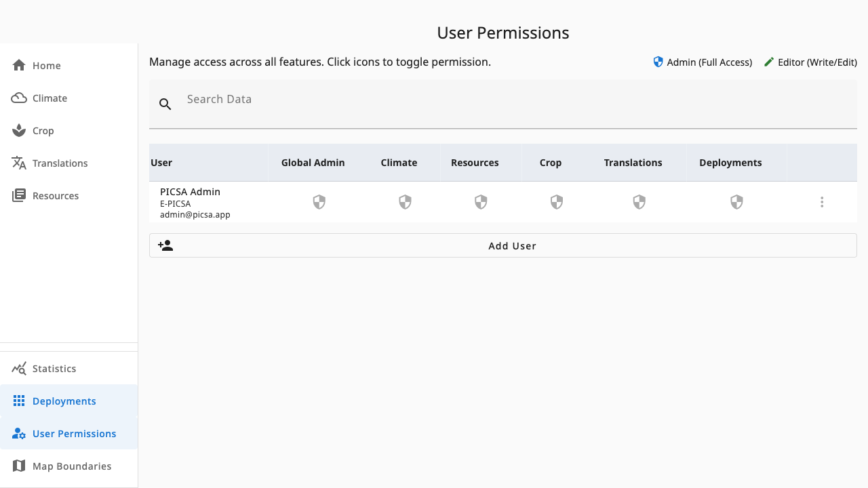Click the add-person icon in Add User
The image size is (868, 488).
165,245
